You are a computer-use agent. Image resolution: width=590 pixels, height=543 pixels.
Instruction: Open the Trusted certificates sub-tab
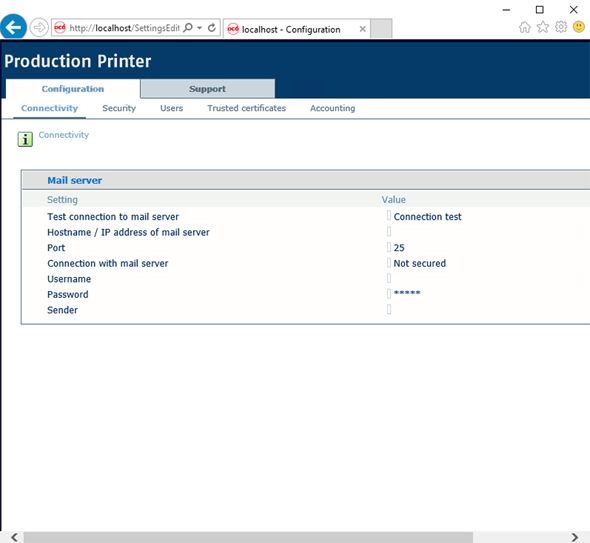pos(246,108)
